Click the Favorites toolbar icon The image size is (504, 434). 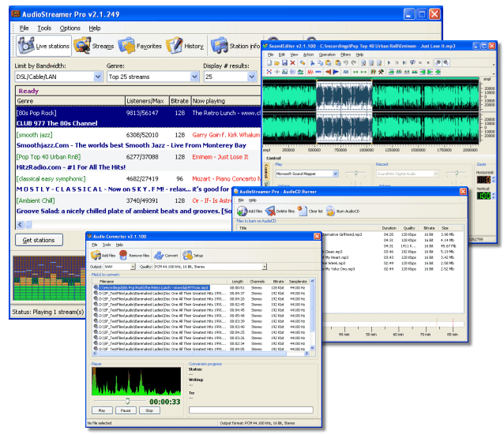click(137, 46)
